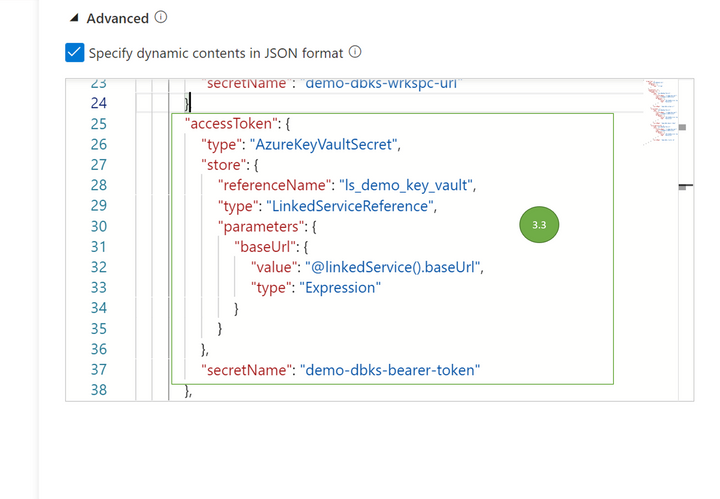The width and height of the screenshot is (720, 499).
Task: Collapse the Advanced section triangle
Action: 74,18
